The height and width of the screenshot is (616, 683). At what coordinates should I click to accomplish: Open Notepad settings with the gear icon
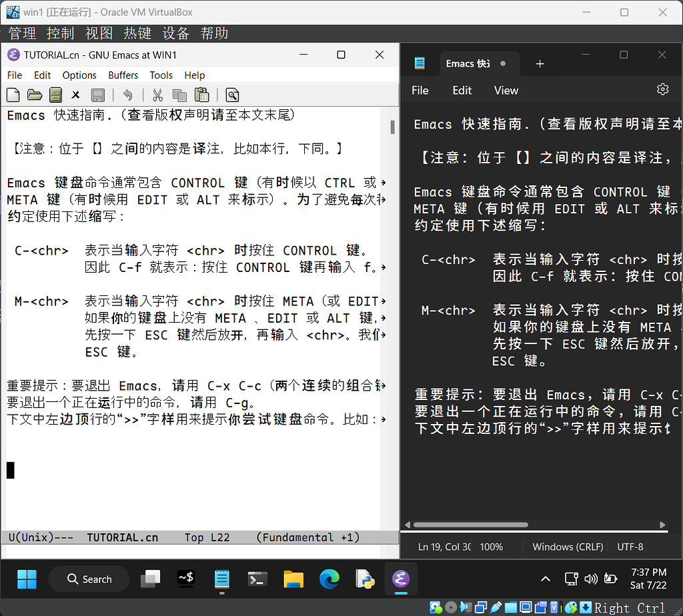pos(662,89)
